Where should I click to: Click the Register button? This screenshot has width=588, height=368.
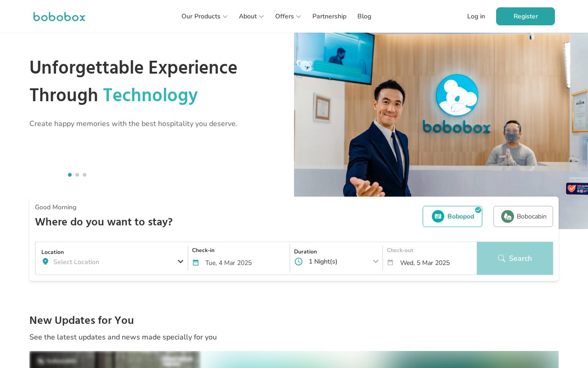tap(526, 17)
